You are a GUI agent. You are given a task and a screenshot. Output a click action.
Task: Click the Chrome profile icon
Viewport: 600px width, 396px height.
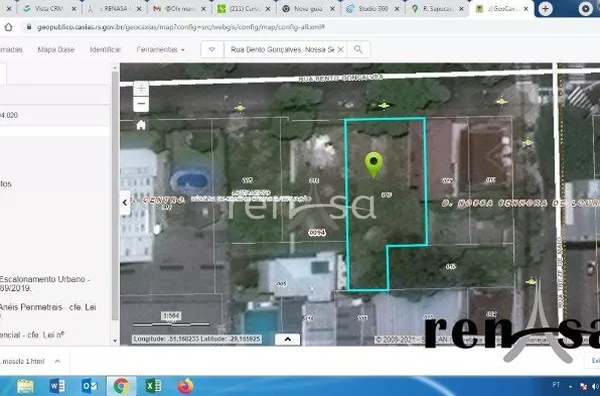(x=585, y=8)
